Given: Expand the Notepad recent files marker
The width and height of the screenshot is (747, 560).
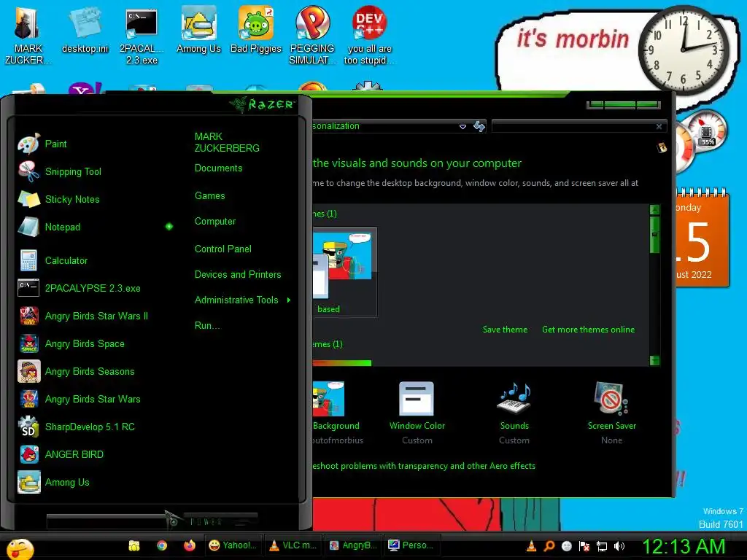Looking at the screenshot, I should pos(169,227).
